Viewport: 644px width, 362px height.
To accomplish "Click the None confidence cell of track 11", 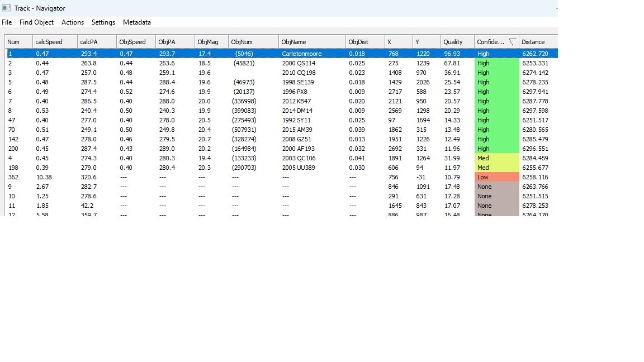I will click(x=496, y=206).
